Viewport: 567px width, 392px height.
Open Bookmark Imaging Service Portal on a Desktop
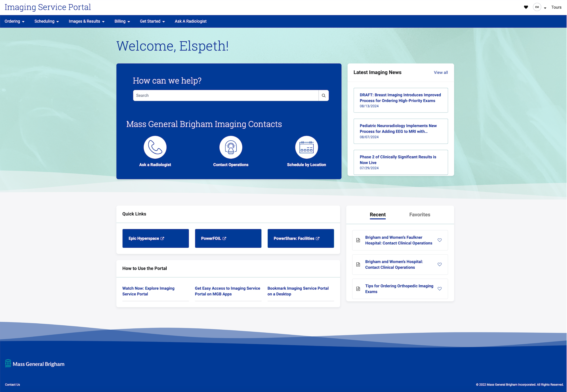[x=298, y=291]
